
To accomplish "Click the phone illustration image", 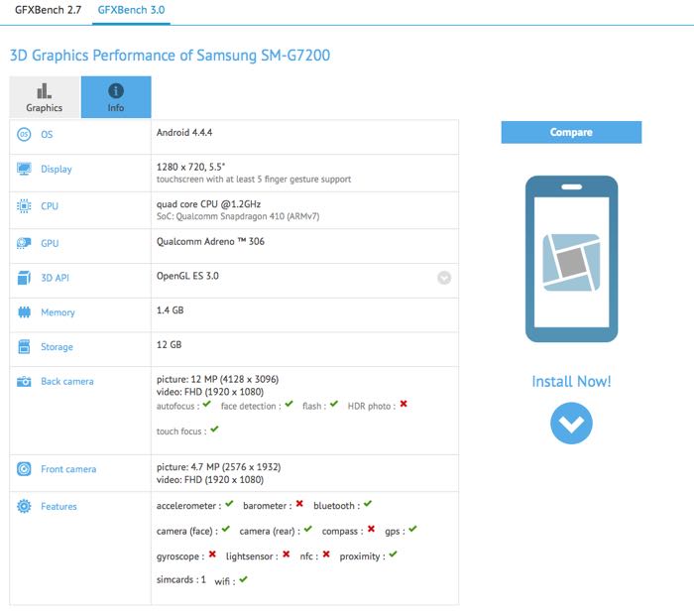I will 571,259.
